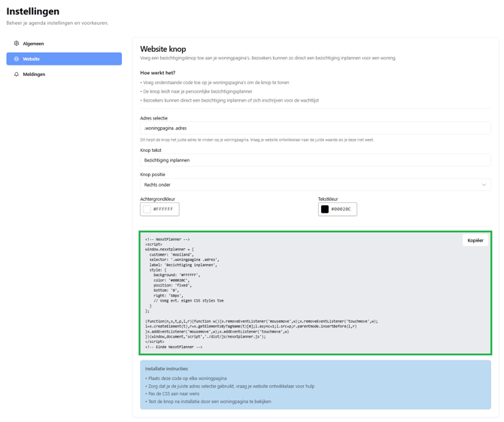Click the Hoe werkt het? subheading

[x=157, y=73]
